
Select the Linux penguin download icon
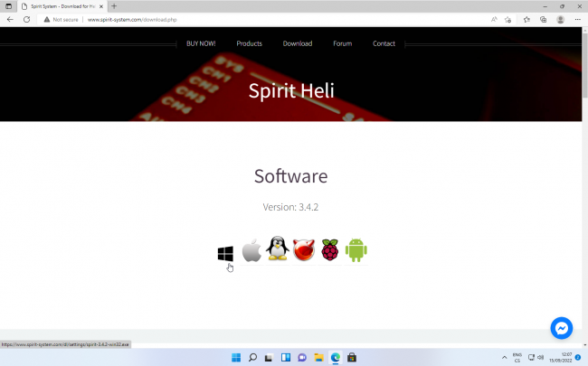pos(278,249)
